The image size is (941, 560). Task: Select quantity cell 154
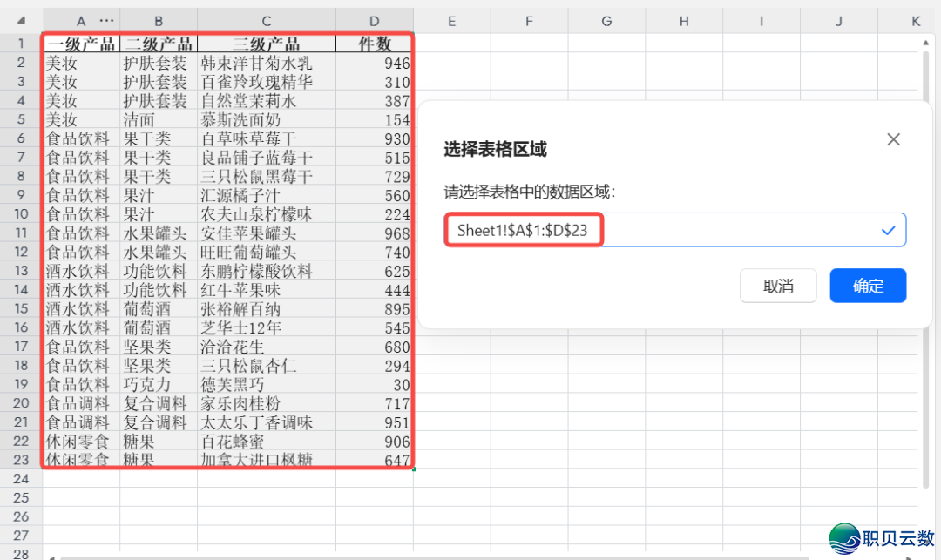click(375, 119)
